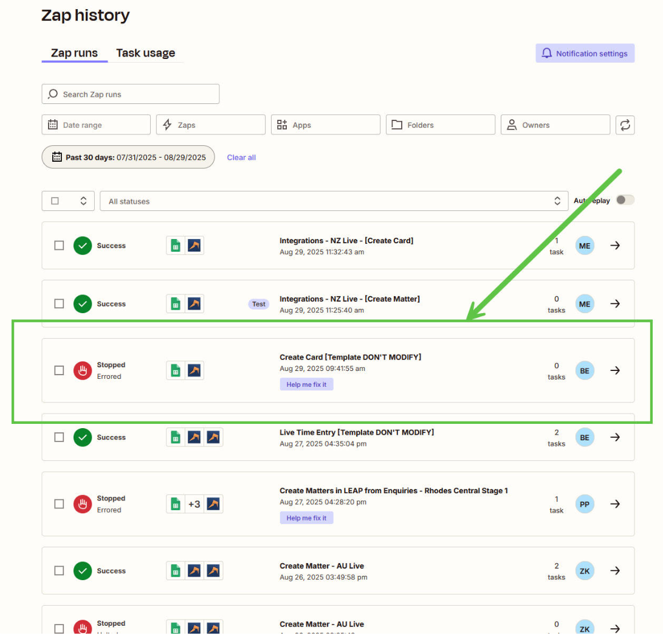Open arrow for Create Card Template run

pos(615,370)
